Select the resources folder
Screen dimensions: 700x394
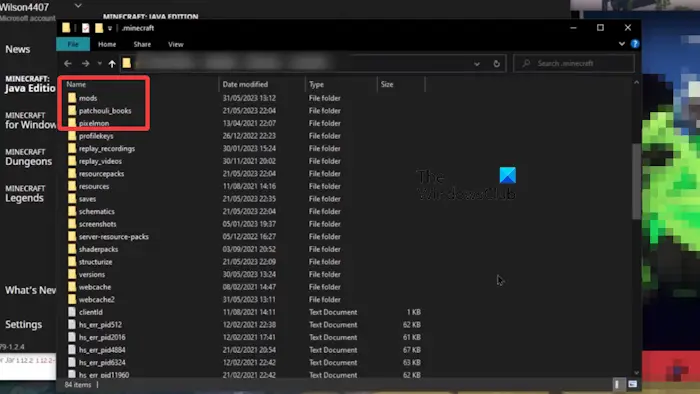[x=94, y=186]
